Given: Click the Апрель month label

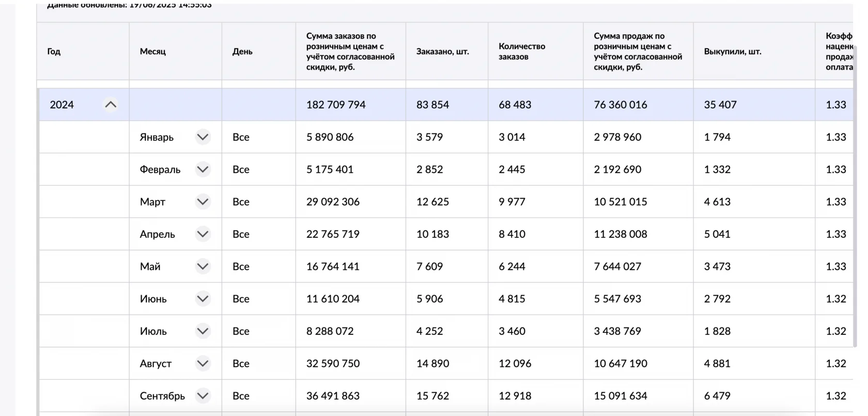Looking at the screenshot, I should (x=157, y=234).
